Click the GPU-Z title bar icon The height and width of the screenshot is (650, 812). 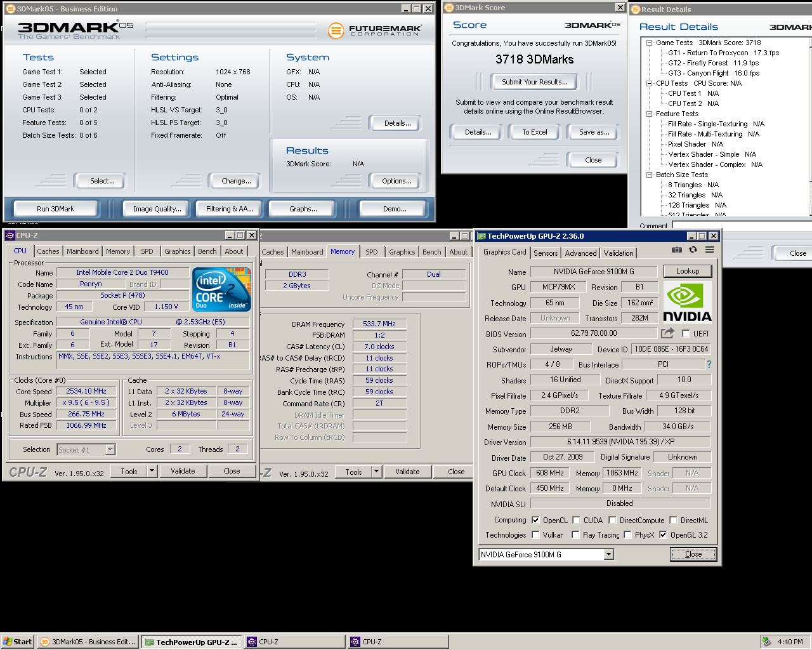pos(481,236)
